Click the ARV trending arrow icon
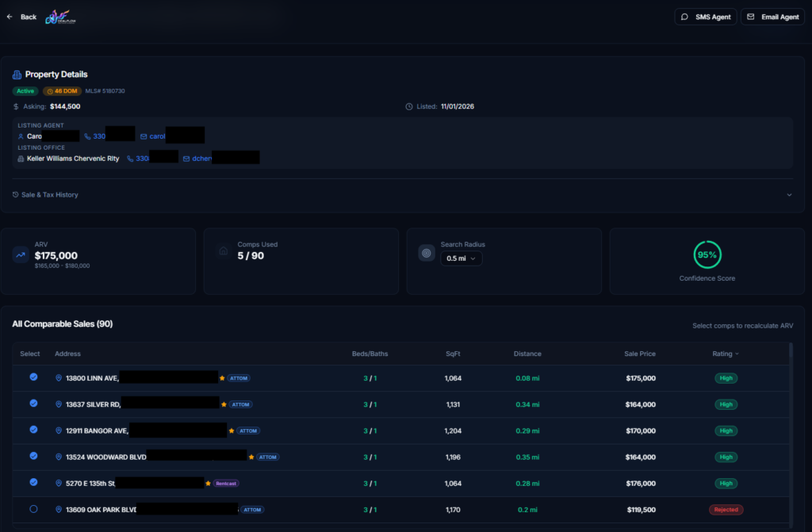This screenshot has width=812, height=532. coord(21,255)
